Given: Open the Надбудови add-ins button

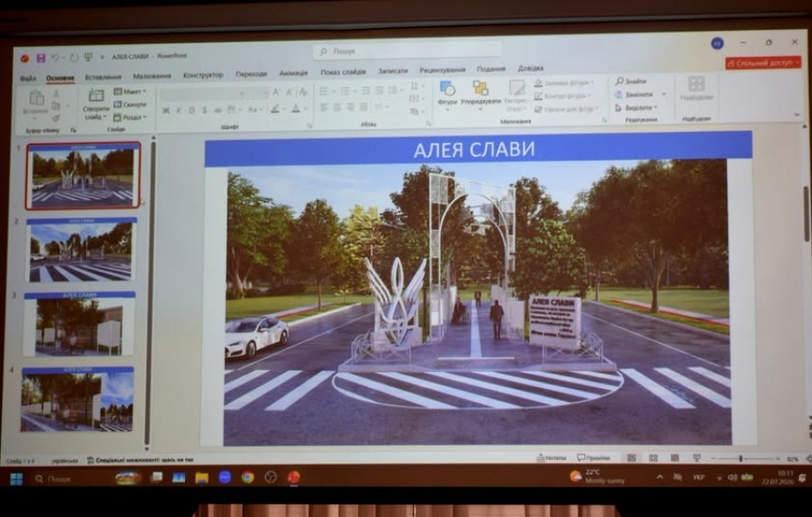Looking at the screenshot, I should (x=697, y=88).
